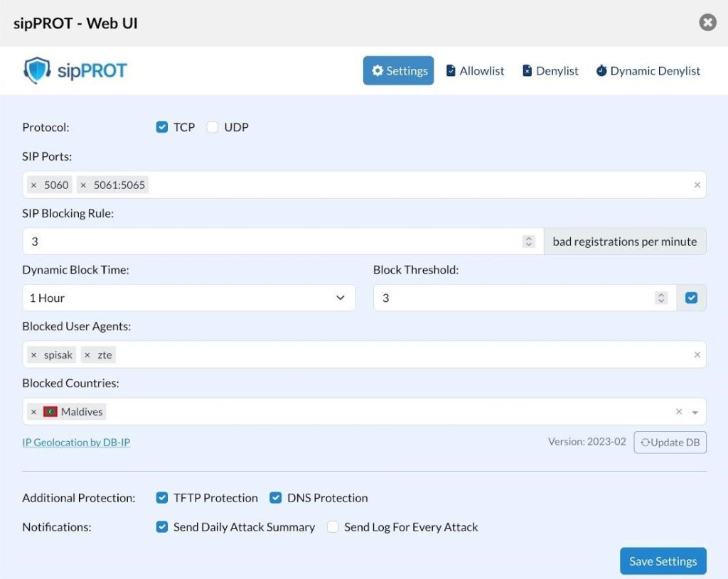Click the Update DB button
The height and width of the screenshot is (579, 728).
pyautogui.click(x=670, y=442)
